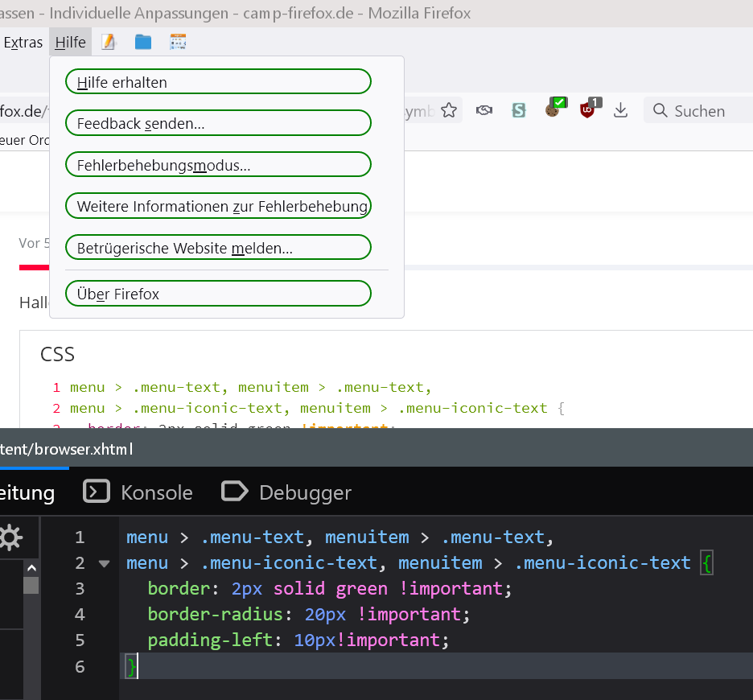
Task: Collapse the CSS rule at line 2
Action: click(104, 563)
